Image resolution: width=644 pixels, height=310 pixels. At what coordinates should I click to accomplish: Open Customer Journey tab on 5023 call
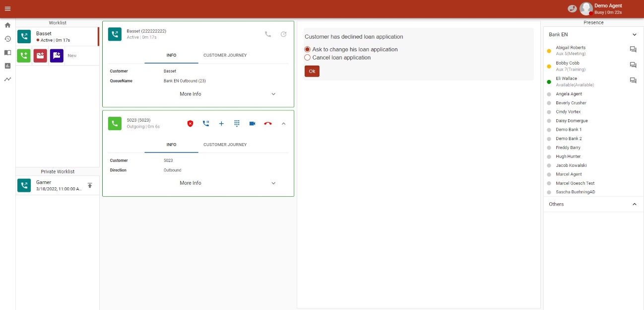coord(225,145)
